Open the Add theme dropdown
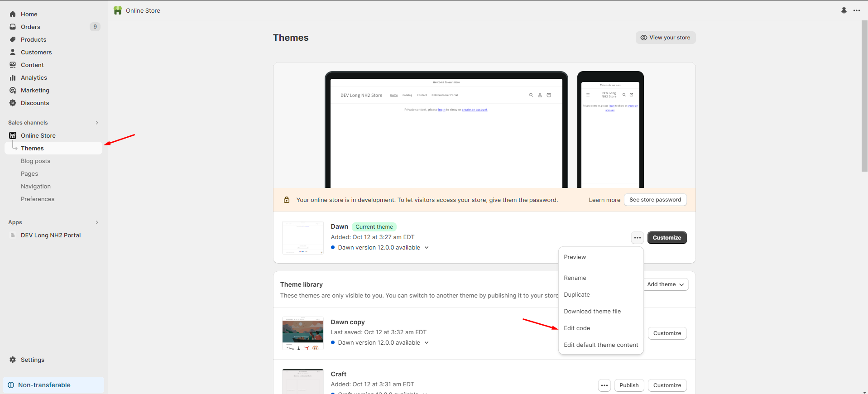The height and width of the screenshot is (394, 868). [x=665, y=284]
